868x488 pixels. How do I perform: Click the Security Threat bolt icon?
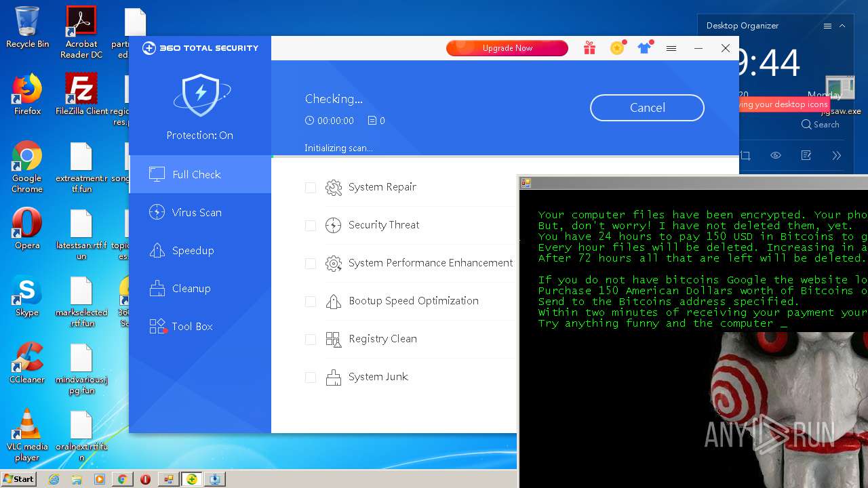(x=333, y=226)
